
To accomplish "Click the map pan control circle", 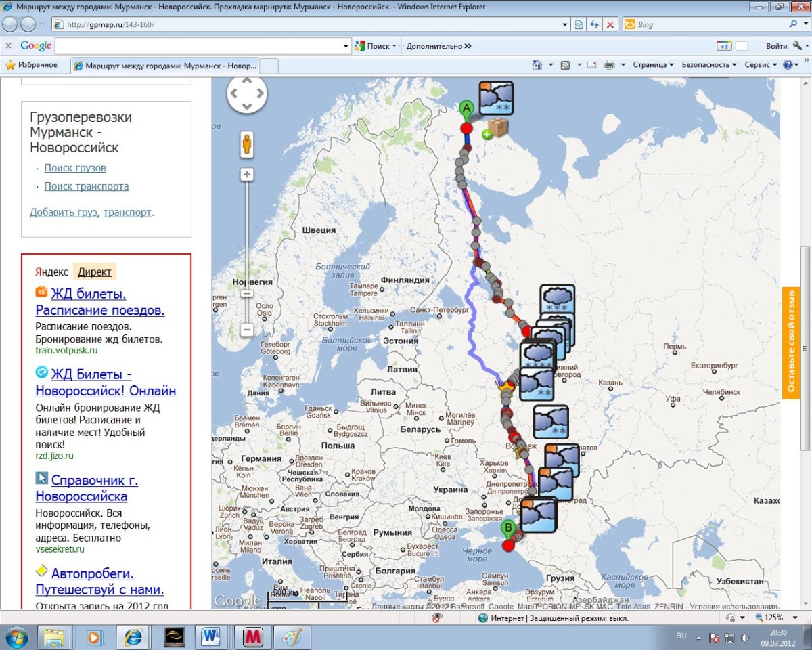I will click(246, 93).
